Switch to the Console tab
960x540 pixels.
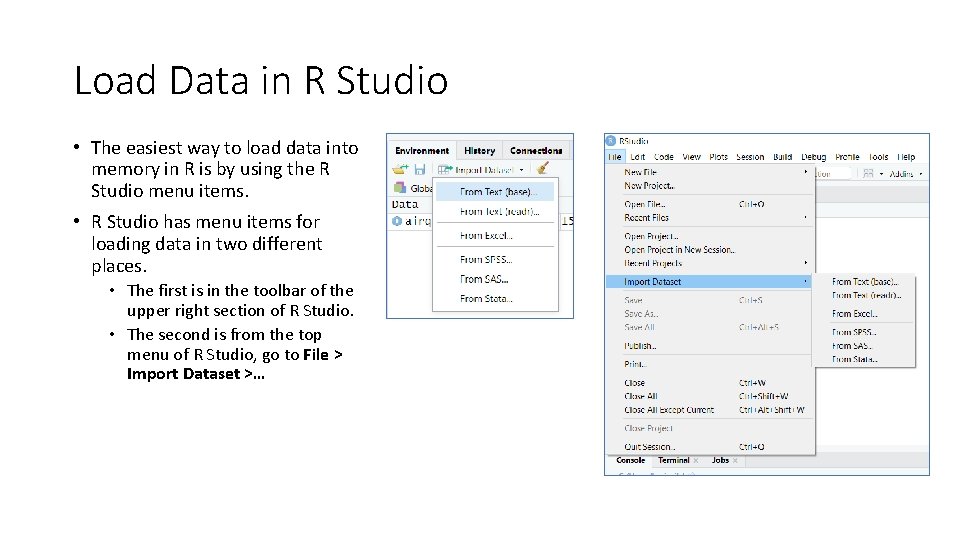click(x=631, y=460)
